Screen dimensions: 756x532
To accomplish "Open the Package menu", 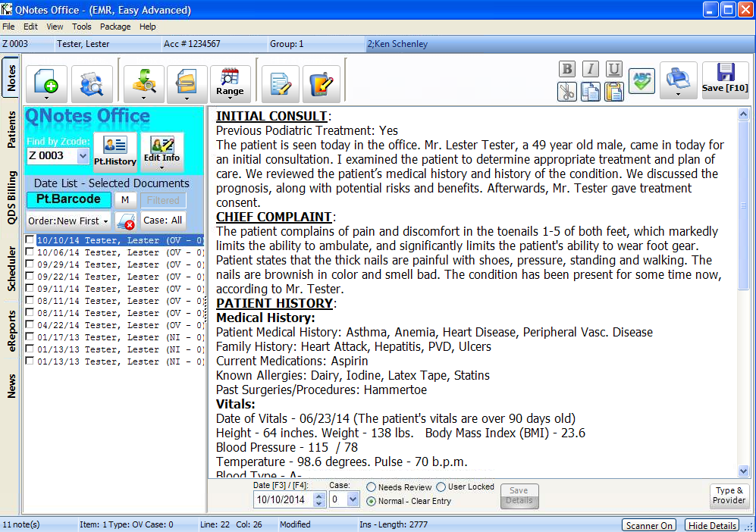I will pyautogui.click(x=115, y=27).
